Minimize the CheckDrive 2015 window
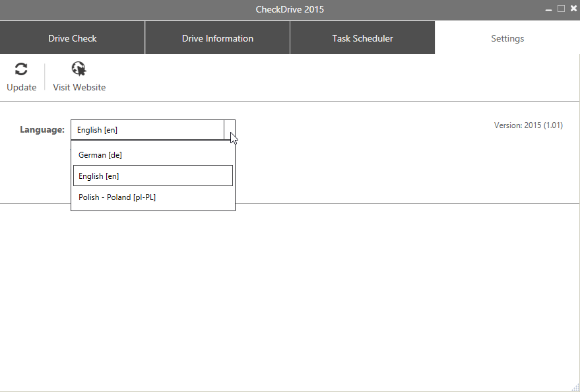This screenshot has height=392, width=580. (x=548, y=9)
